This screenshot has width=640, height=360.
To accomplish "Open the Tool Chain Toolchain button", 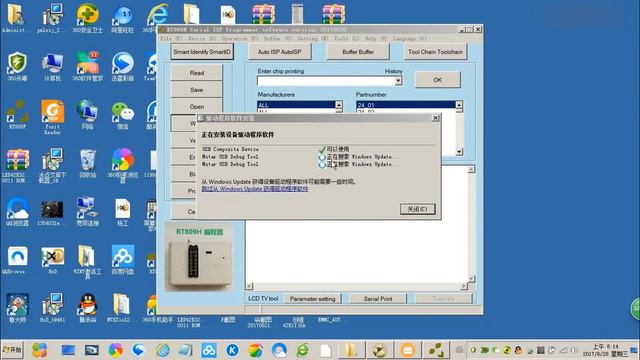I will pos(436,52).
